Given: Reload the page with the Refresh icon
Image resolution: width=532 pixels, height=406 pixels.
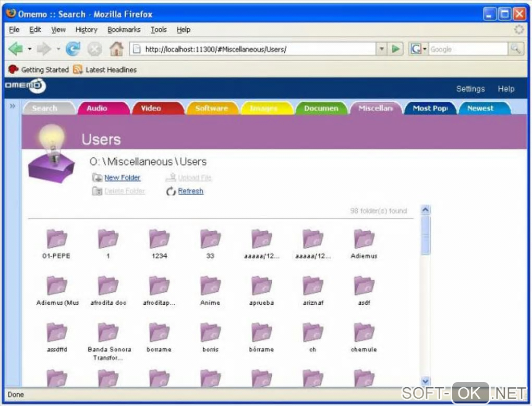Looking at the screenshot, I should click(73, 49).
